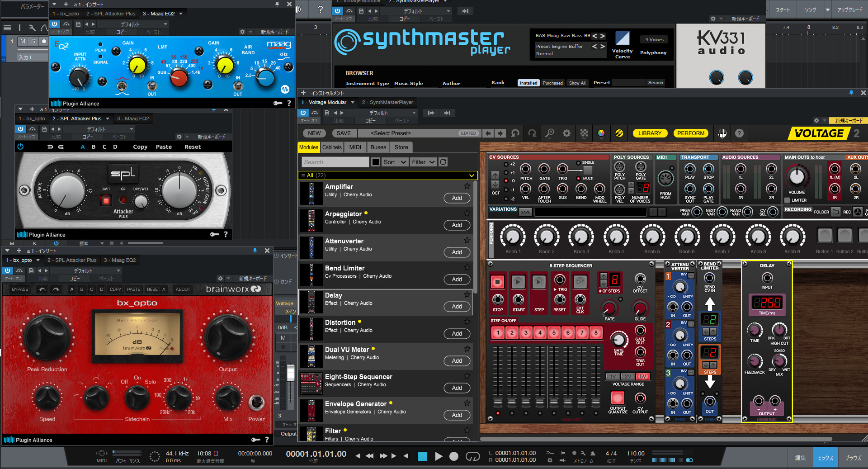868x469 pixels.
Task: Toggle the bx_opto Power switch
Action: click(x=256, y=402)
